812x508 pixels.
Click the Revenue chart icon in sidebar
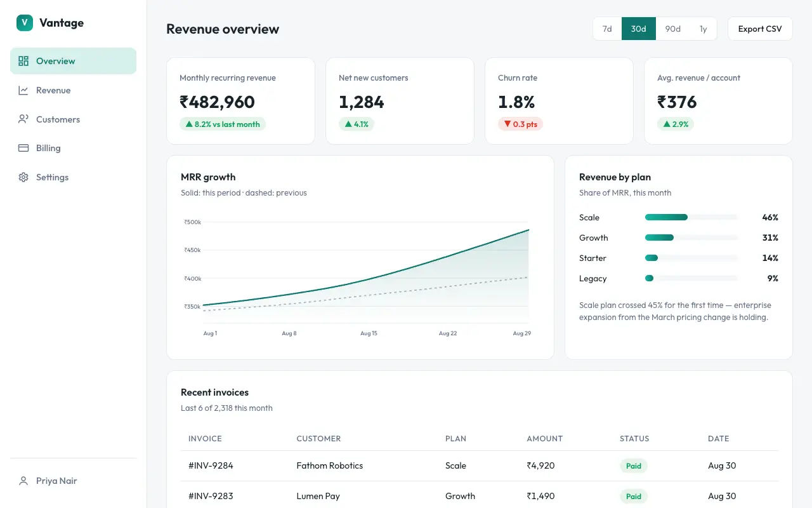coord(23,90)
